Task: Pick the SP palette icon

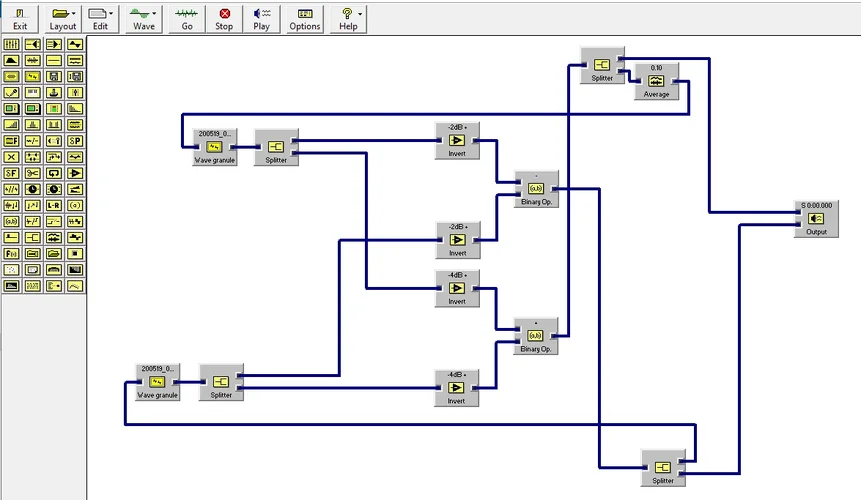Action: tap(75, 141)
